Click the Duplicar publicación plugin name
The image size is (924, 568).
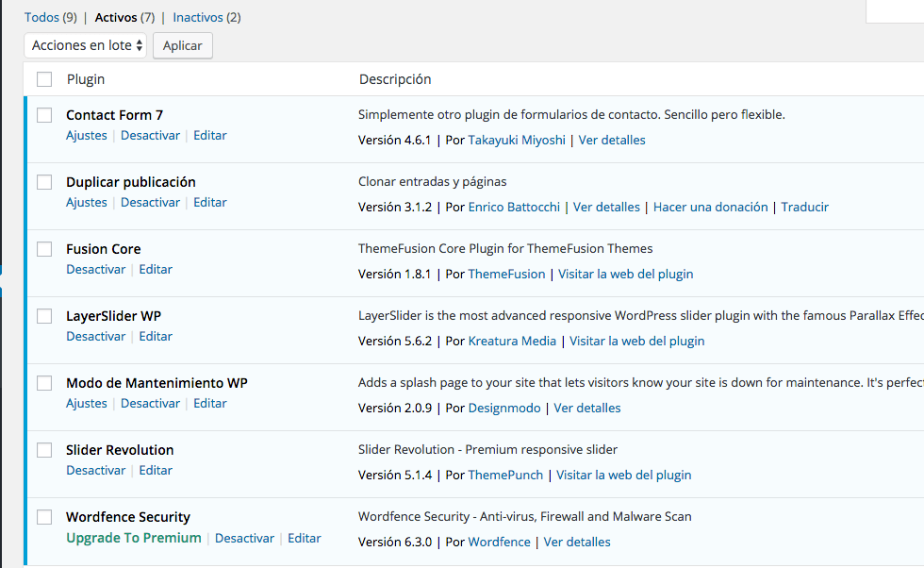(x=131, y=182)
